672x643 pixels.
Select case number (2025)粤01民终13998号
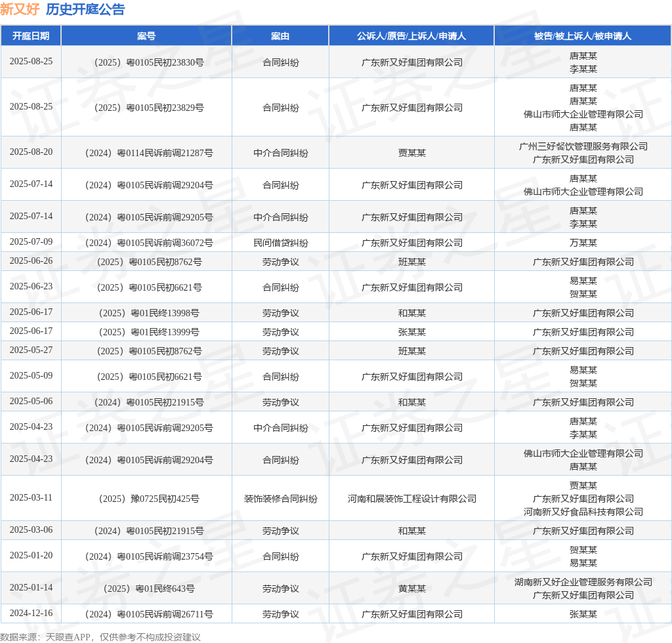(149, 313)
